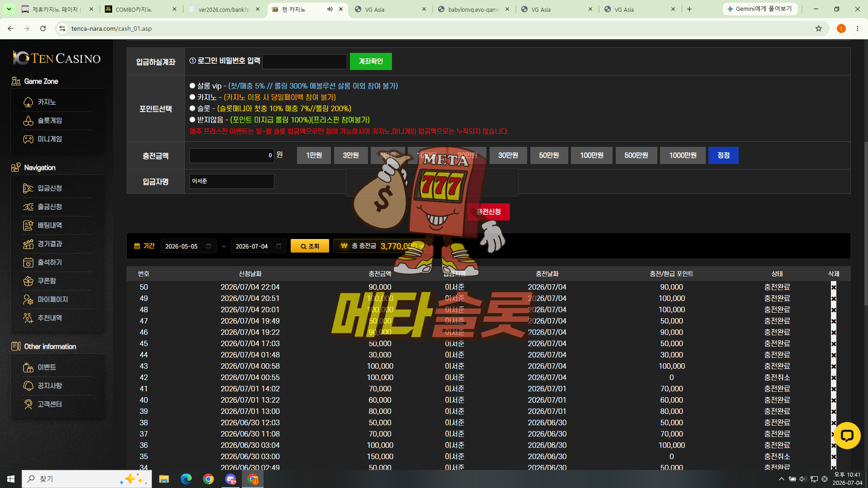Click the 추천내역 people icon
The image size is (868, 488).
[x=28, y=318]
